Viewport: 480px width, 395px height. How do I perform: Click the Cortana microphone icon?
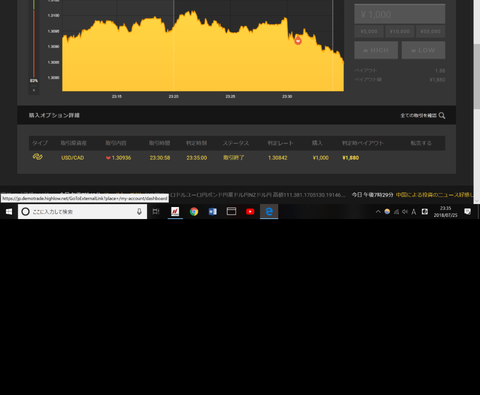click(139, 211)
